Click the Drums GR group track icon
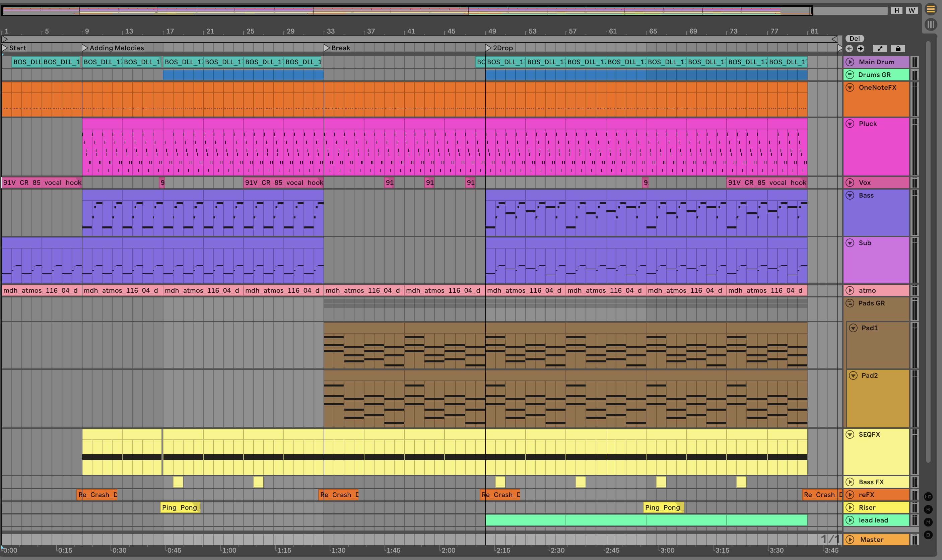Viewport: 942px width, 560px height. point(850,75)
